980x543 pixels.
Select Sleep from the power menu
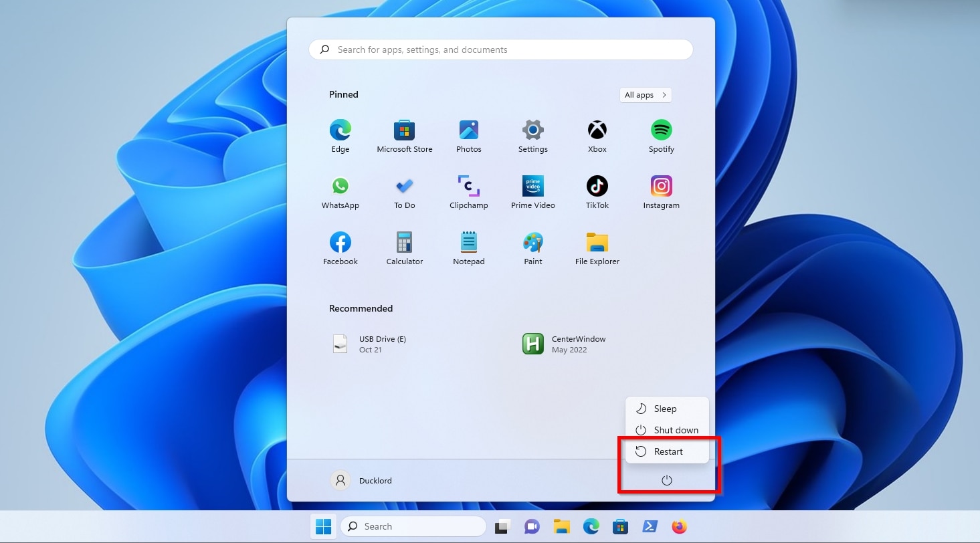[665, 409]
